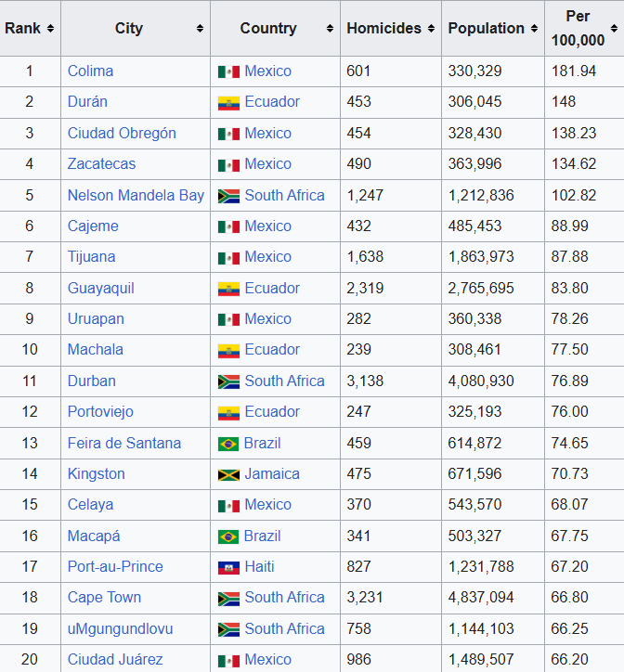Click the Ecuador flag in Portoviejo row
The height and width of the screenshot is (672, 624).
point(228,413)
